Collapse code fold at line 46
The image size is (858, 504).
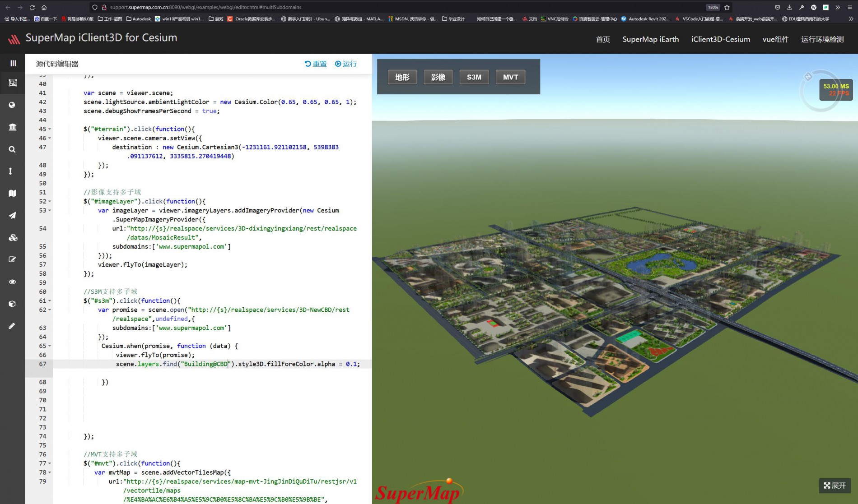50,138
